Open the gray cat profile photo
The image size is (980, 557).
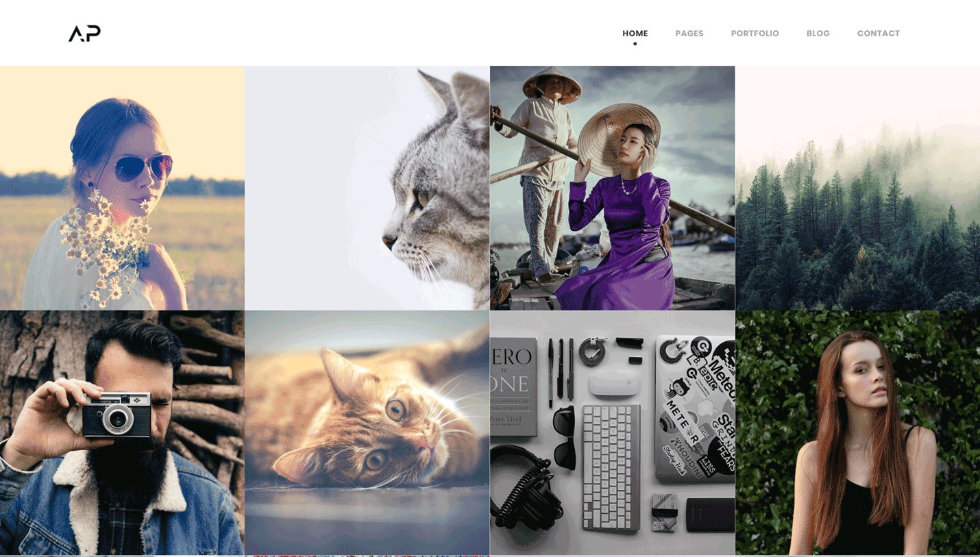(367, 188)
